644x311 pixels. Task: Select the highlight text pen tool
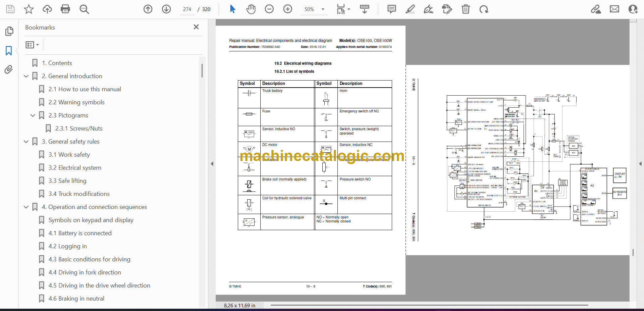(410, 9)
